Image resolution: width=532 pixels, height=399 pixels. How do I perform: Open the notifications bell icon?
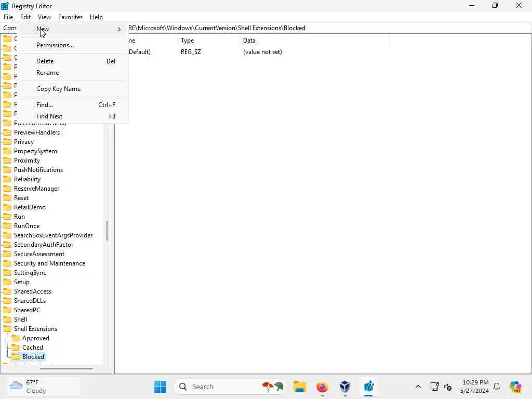pos(497,387)
